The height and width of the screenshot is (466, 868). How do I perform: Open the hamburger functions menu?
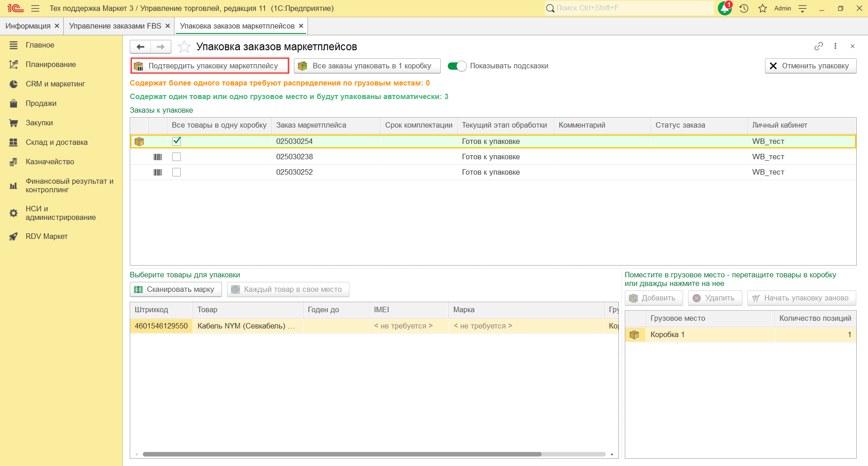click(35, 9)
